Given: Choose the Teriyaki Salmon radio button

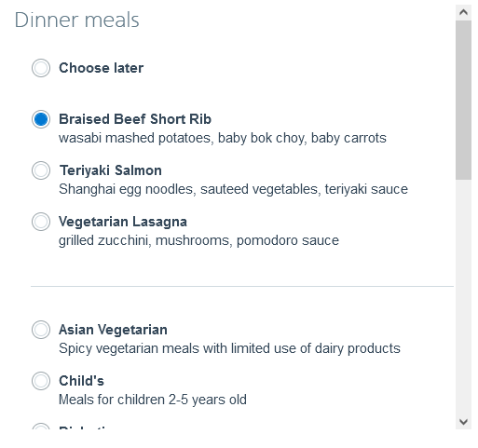Looking at the screenshot, I should point(41,170).
